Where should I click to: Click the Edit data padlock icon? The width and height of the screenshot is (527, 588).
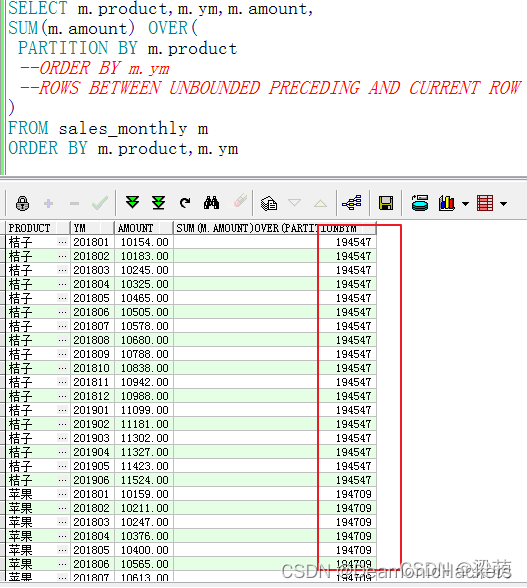click(x=23, y=203)
